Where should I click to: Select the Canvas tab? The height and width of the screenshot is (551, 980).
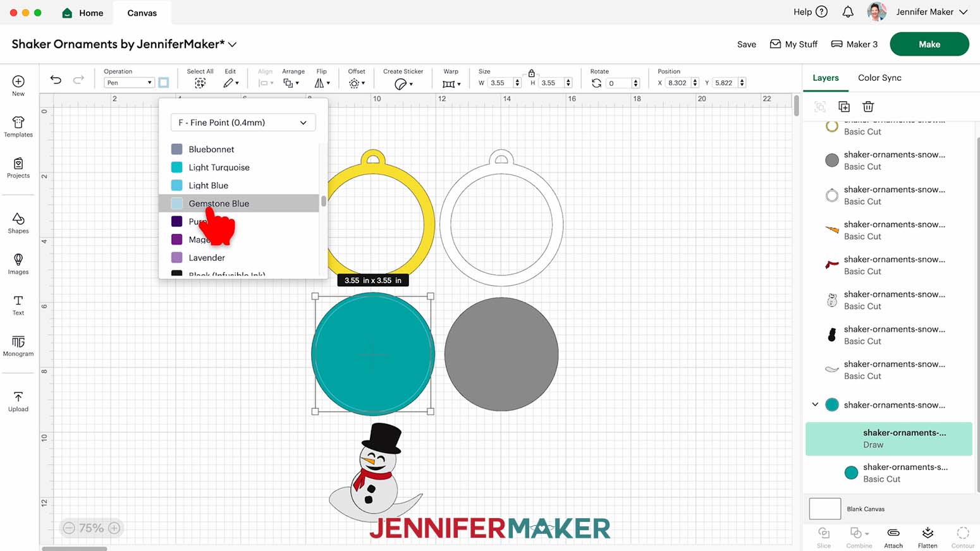pyautogui.click(x=142, y=13)
